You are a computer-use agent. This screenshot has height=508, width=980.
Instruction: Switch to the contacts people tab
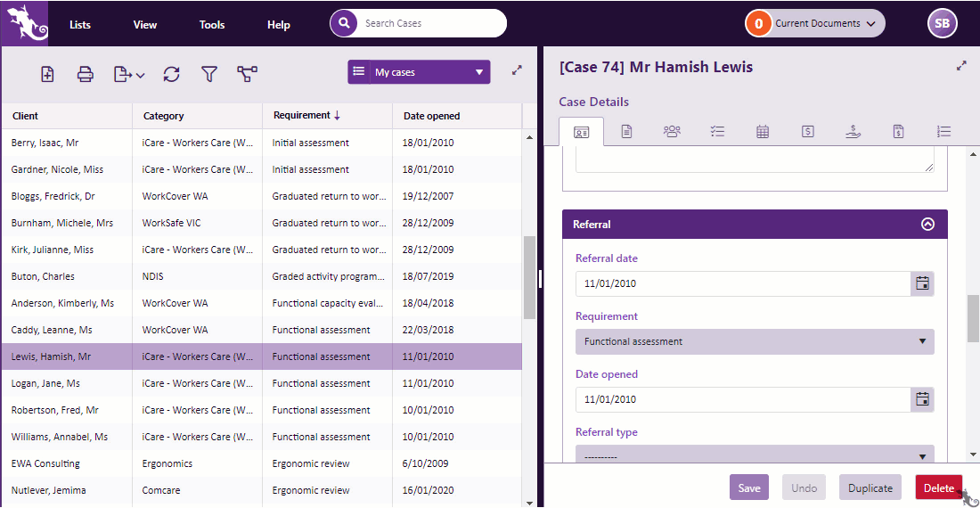pos(672,131)
